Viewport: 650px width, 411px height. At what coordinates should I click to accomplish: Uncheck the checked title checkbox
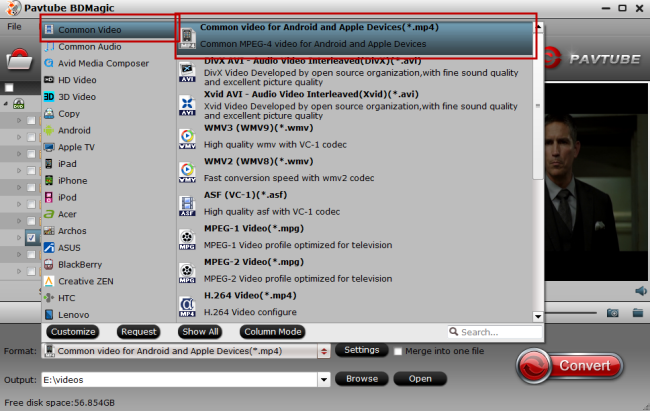(31, 238)
